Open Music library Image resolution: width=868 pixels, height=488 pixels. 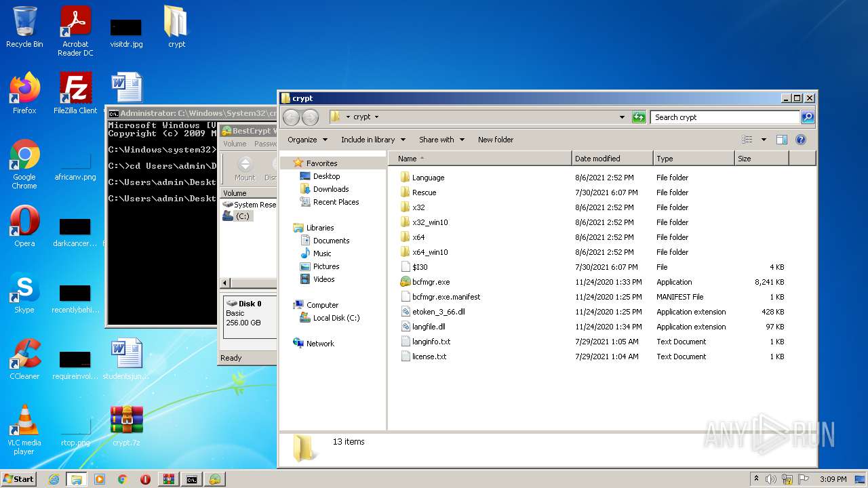(x=322, y=253)
